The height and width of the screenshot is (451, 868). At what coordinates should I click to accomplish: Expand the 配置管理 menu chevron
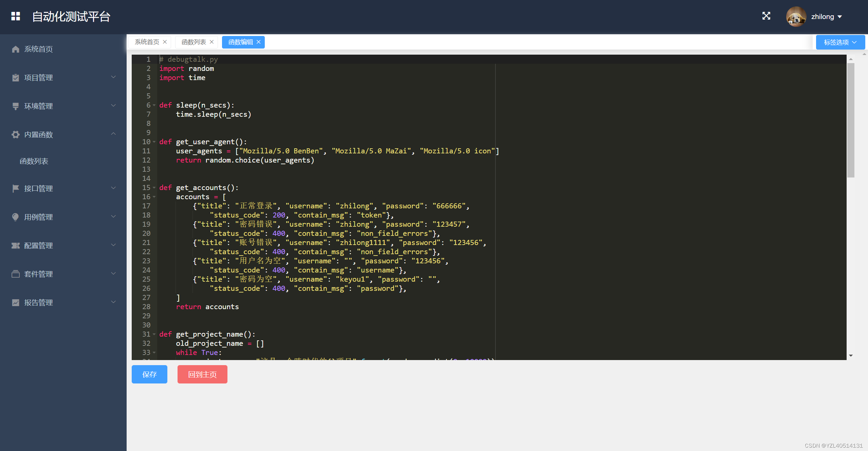(x=113, y=245)
